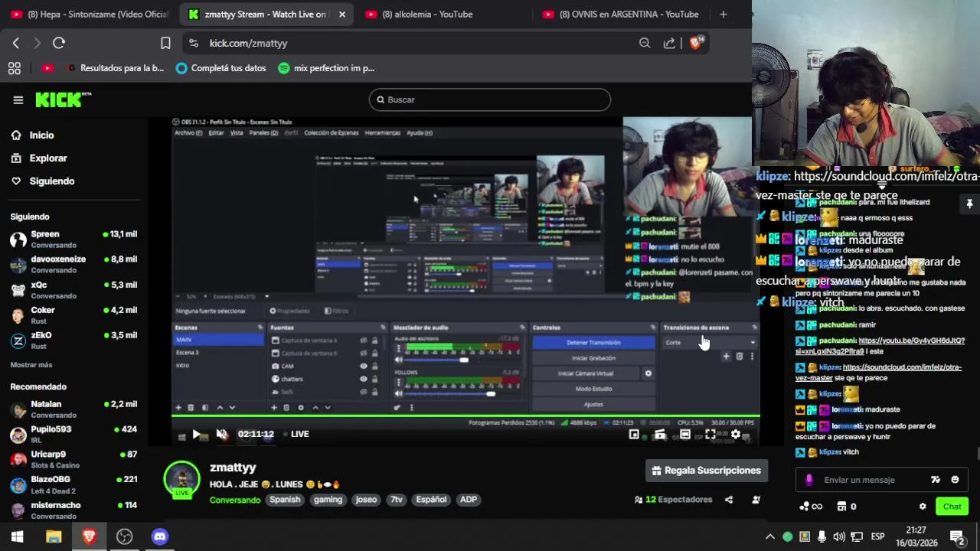Click the kick.com/zmattyy address bar
Screen dimensions: 980x551
pos(413,43)
